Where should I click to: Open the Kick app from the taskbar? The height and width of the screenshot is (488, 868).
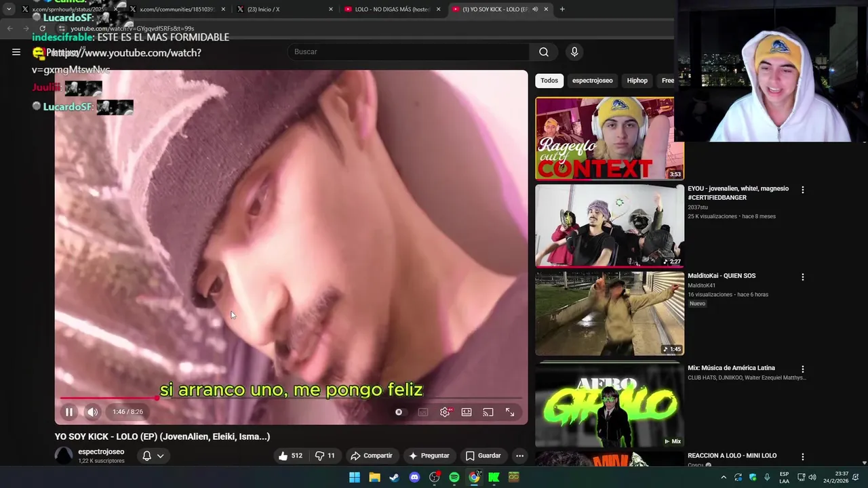click(494, 477)
